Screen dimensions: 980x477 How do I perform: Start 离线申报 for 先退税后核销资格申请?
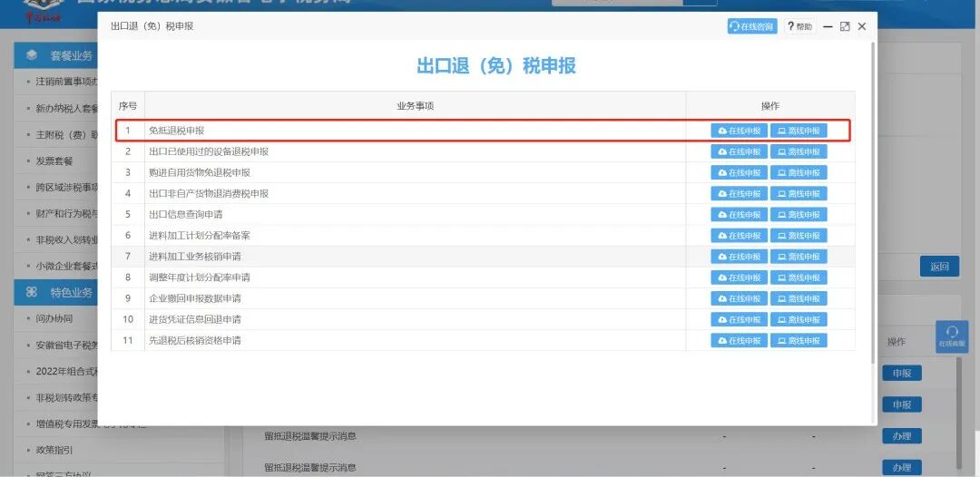click(x=799, y=340)
